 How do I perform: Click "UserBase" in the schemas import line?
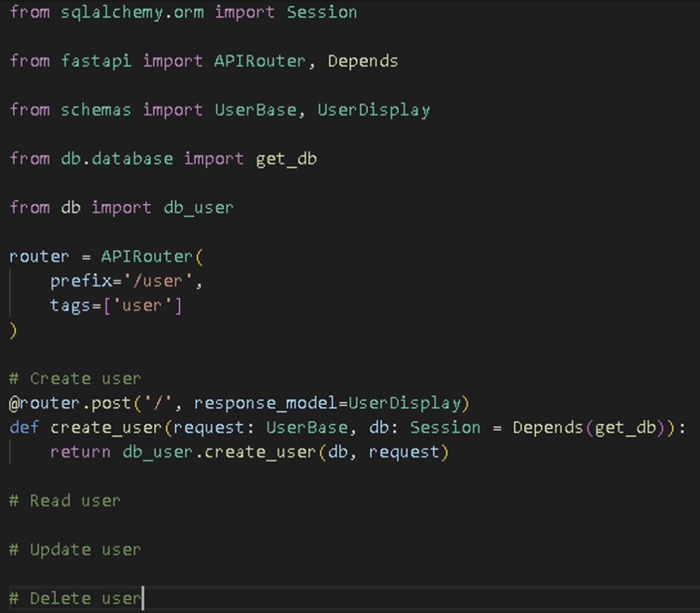click(256, 110)
